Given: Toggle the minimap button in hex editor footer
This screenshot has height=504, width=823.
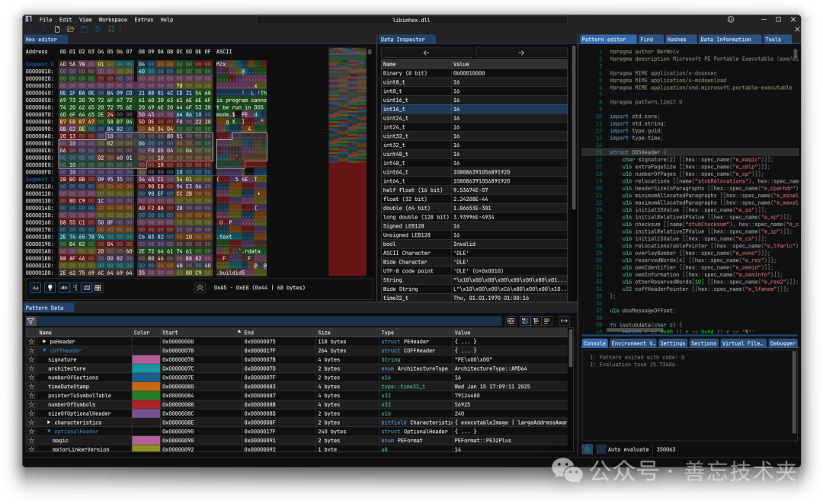Looking at the screenshot, I should coord(86,288).
